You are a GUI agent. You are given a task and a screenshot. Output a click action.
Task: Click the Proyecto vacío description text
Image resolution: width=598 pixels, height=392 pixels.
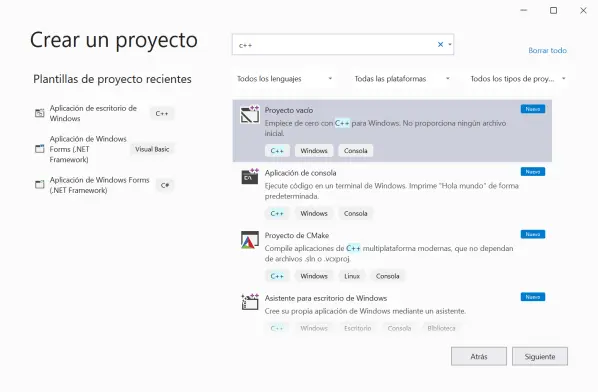pos(385,128)
